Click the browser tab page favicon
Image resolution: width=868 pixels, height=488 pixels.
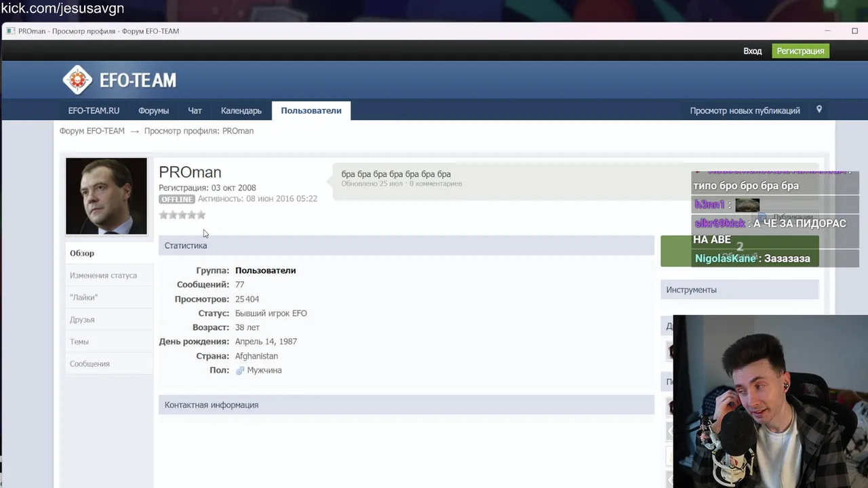coord(10,31)
